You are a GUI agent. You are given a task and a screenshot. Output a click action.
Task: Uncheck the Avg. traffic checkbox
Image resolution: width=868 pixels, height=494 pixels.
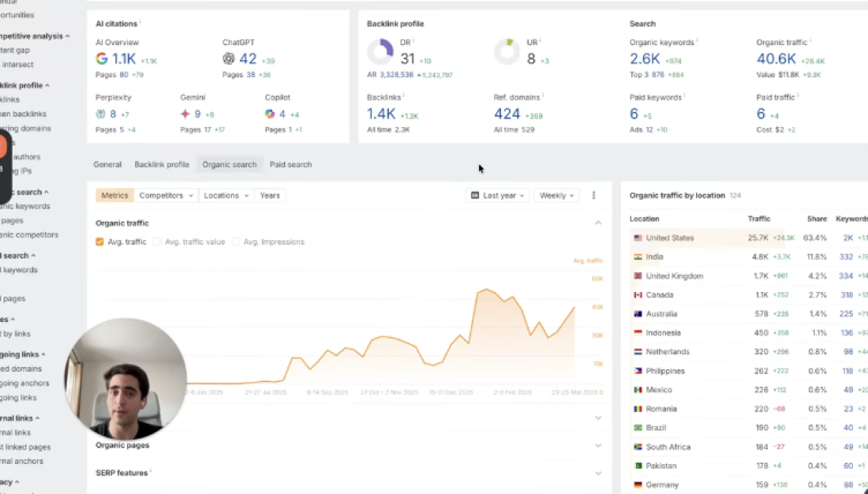tap(99, 241)
